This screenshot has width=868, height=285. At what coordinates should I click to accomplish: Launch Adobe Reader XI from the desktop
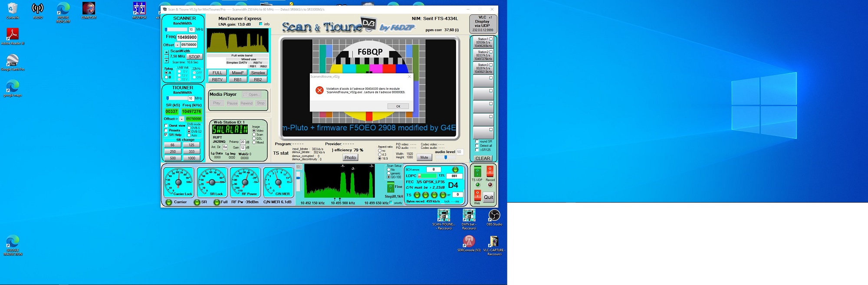13,36
